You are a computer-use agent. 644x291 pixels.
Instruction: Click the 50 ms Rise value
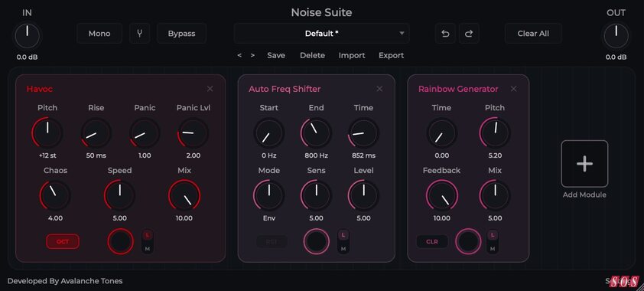coord(96,155)
